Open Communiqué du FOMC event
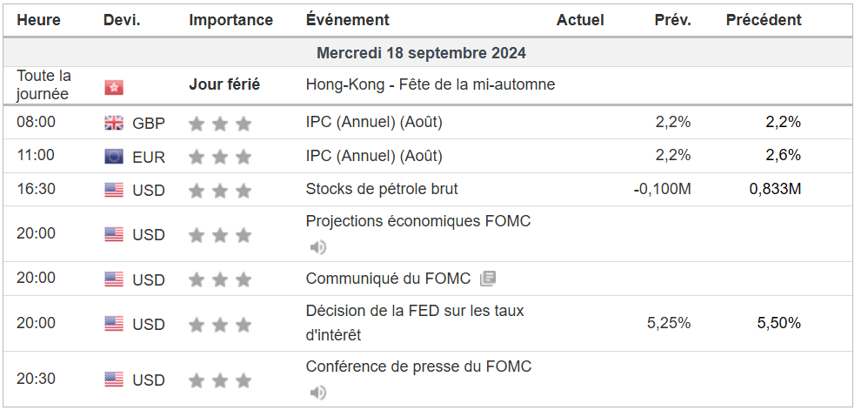This screenshot has height=417, width=868. 388,279
